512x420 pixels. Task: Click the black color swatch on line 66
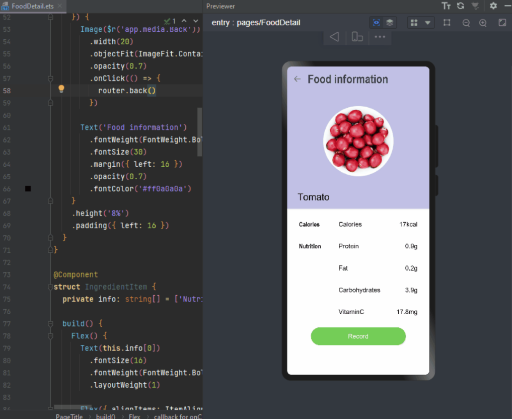[x=28, y=189]
